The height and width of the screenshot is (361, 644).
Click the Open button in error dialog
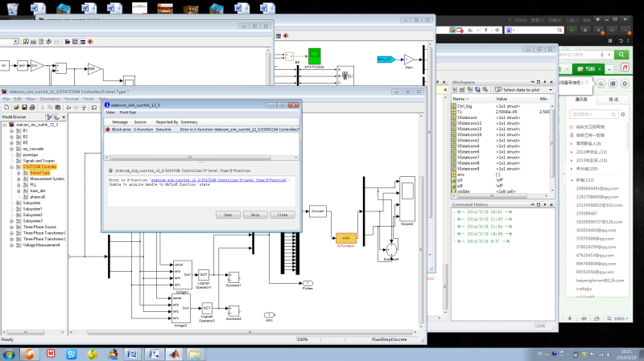pos(227,215)
